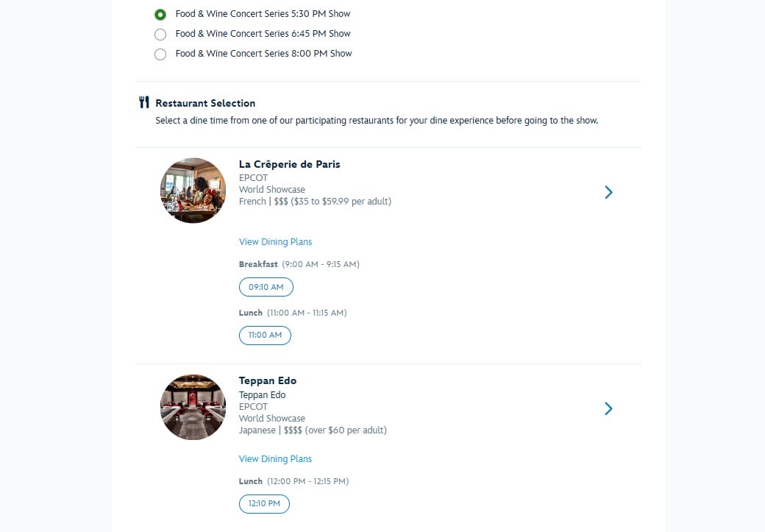Book the 11:00 AM lunch time slot
765x532 pixels.
pyautogui.click(x=265, y=336)
